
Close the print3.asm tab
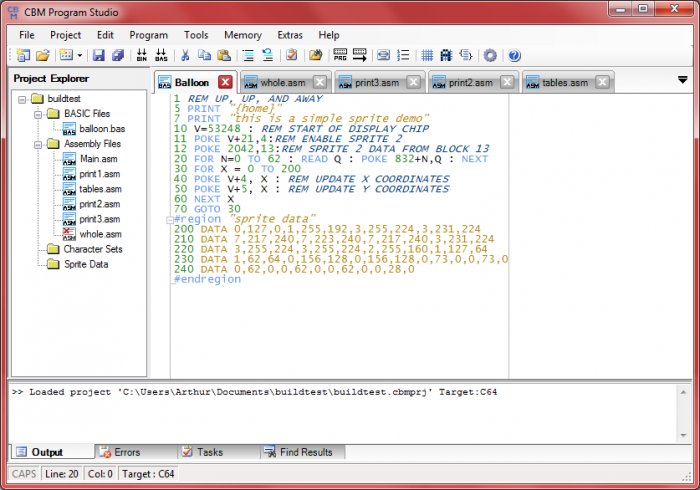tap(413, 82)
